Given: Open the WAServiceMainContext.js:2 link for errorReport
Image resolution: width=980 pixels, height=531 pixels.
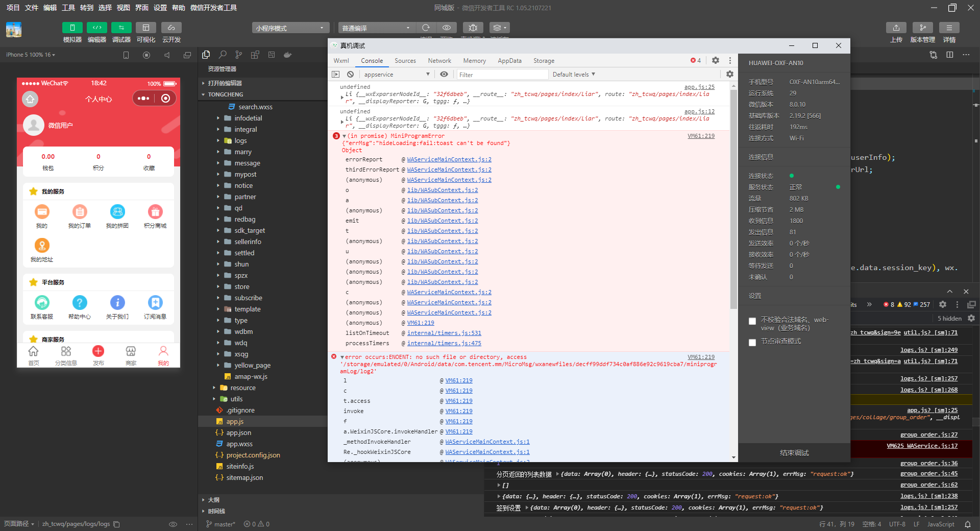Looking at the screenshot, I should point(449,159).
